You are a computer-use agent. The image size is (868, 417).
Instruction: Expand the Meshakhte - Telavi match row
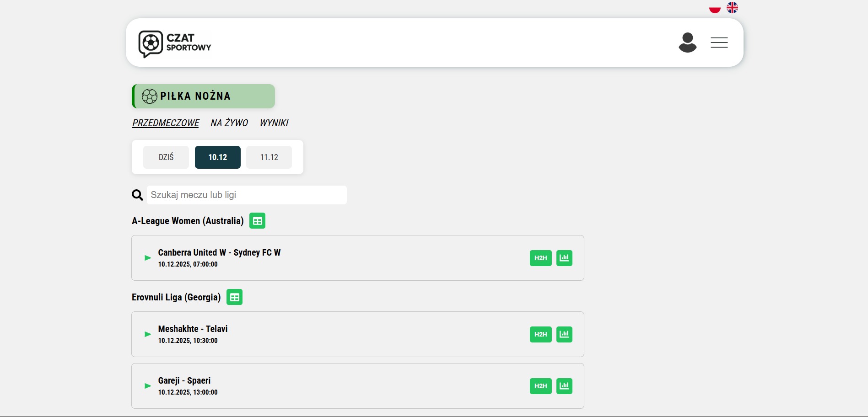click(x=148, y=334)
